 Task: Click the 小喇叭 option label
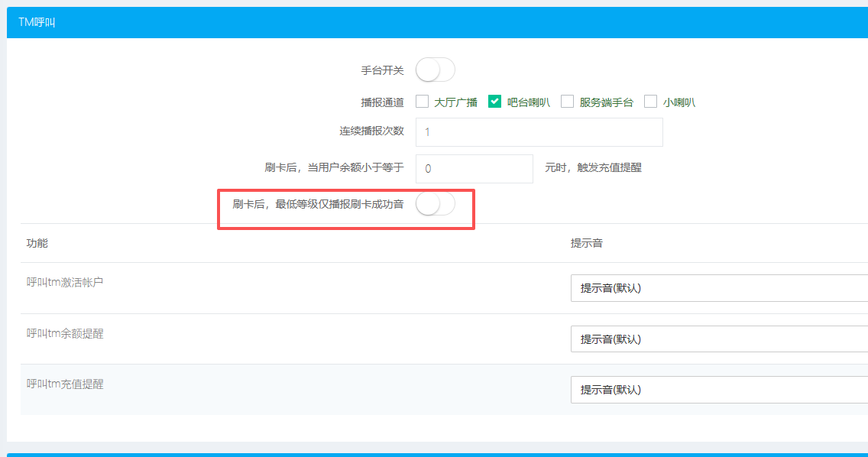[679, 102]
